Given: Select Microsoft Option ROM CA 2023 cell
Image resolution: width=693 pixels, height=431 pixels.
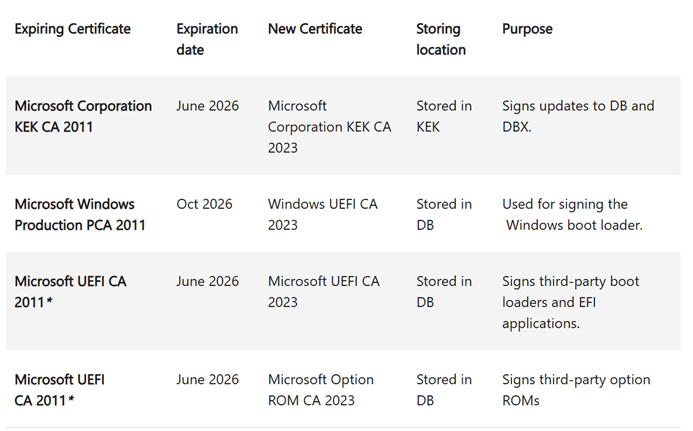Looking at the screenshot, I should (321, 390).
